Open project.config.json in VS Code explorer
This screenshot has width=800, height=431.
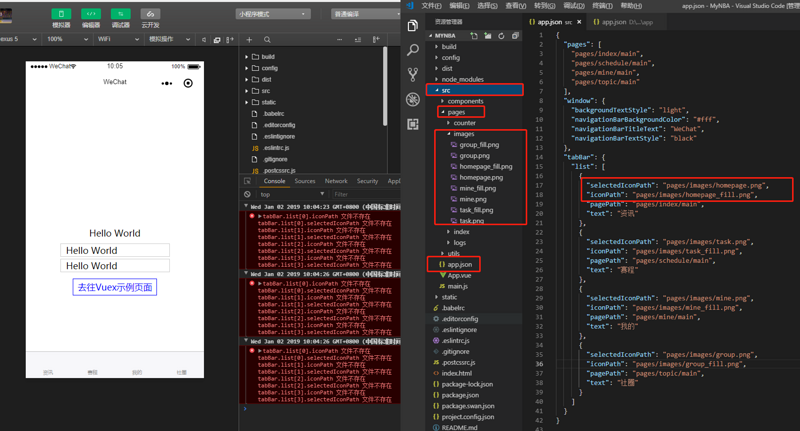click(467, 417)
